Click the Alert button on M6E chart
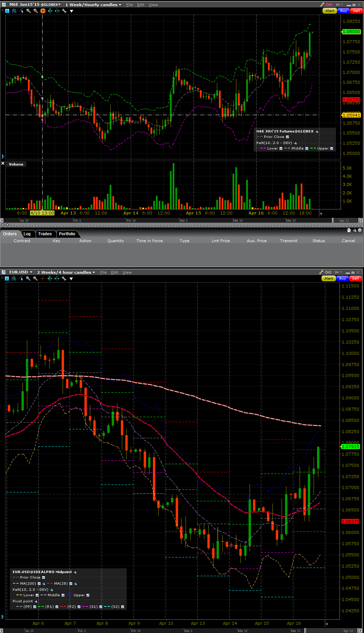 (330, 11)
